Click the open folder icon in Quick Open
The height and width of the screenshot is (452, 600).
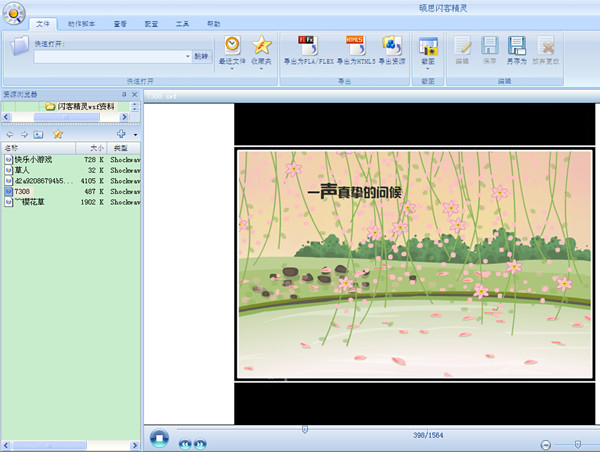point(20,46)
